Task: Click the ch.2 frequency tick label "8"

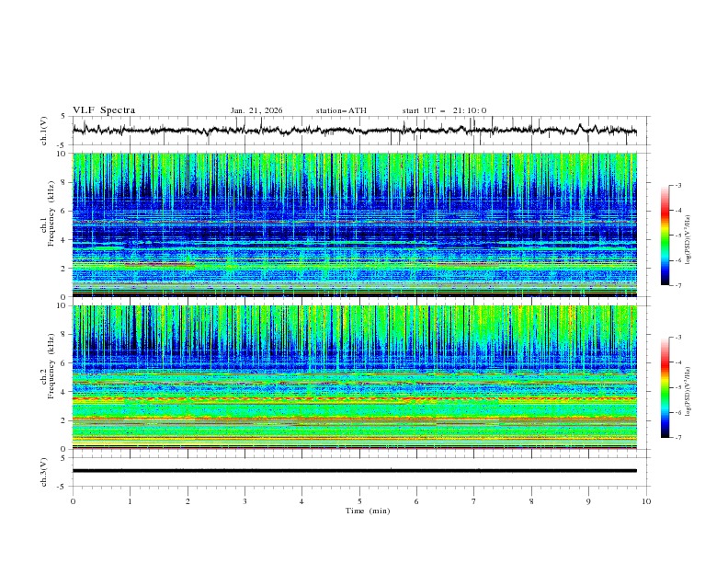Action: [64, 335]
